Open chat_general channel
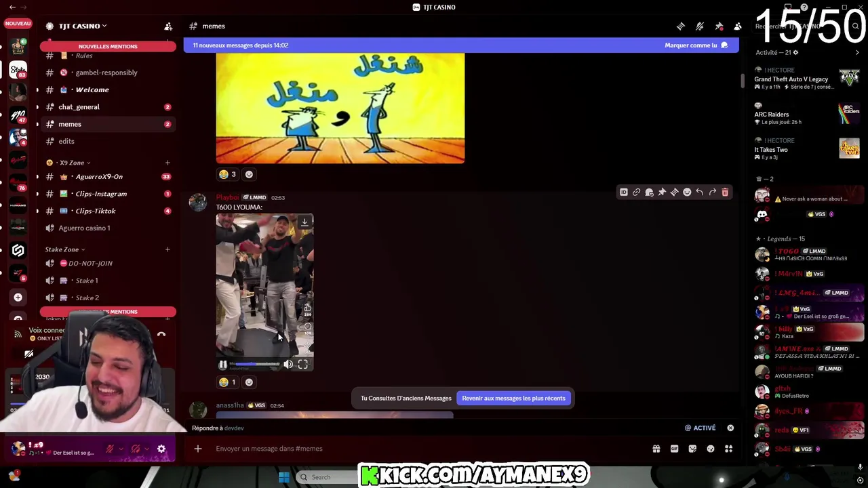This screenshot has height=488, width=868. (x=107, y=107)
